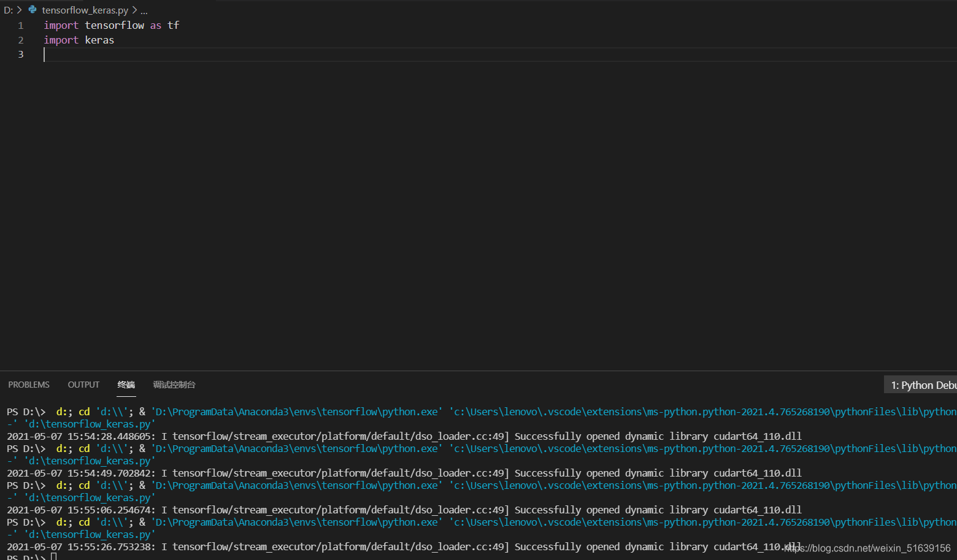This screenshot has height=560, width=957.
Task: Click the cd command in the terminal output
Action: click(x=84, y=412)
